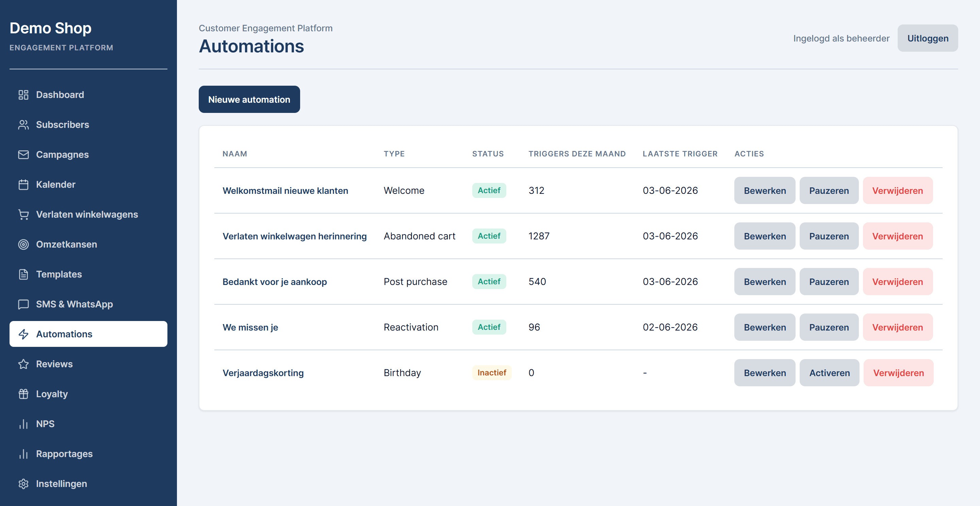Click the 1287 triggers value

click(539, 236)
